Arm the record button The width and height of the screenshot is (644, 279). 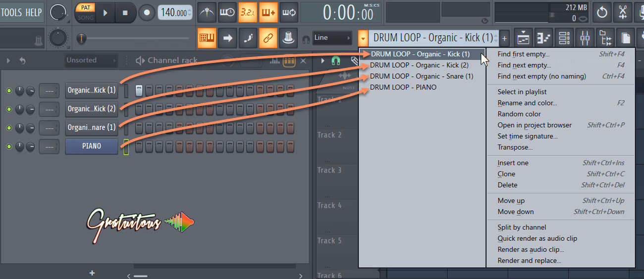147,13
